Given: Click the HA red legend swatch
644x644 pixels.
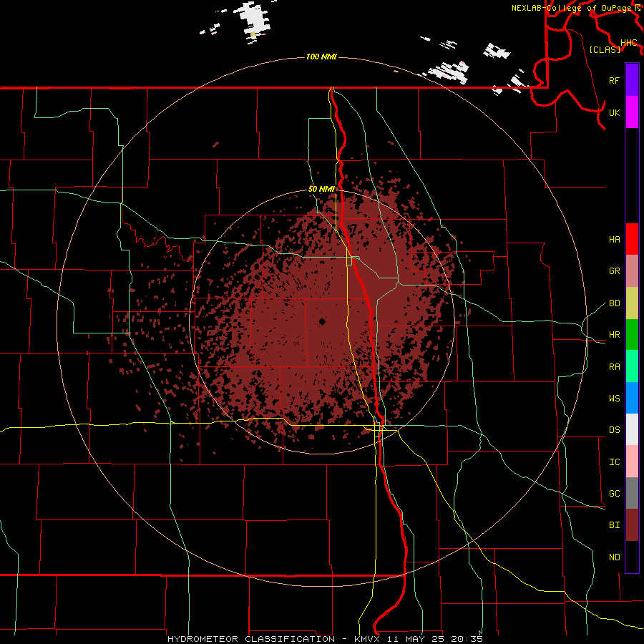Looking at the screenshot, I should (x=632, y=239).
